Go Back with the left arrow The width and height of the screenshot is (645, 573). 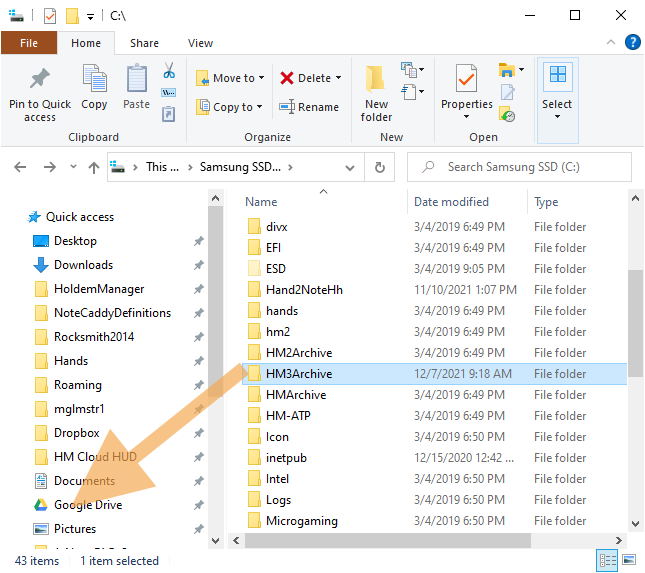pos(20,167)
